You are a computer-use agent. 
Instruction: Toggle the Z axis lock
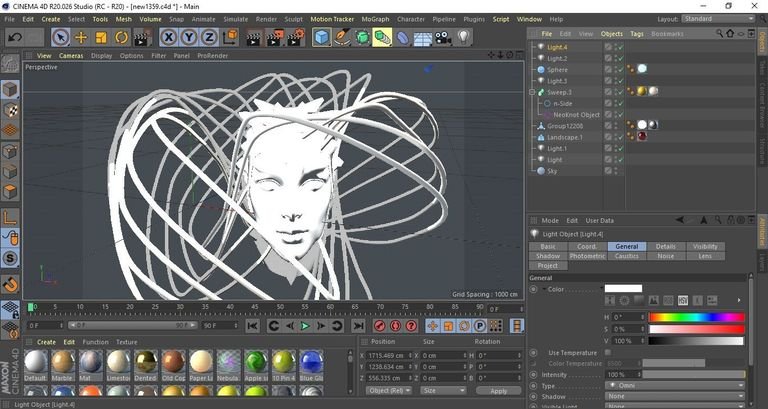tap(209, 37)
